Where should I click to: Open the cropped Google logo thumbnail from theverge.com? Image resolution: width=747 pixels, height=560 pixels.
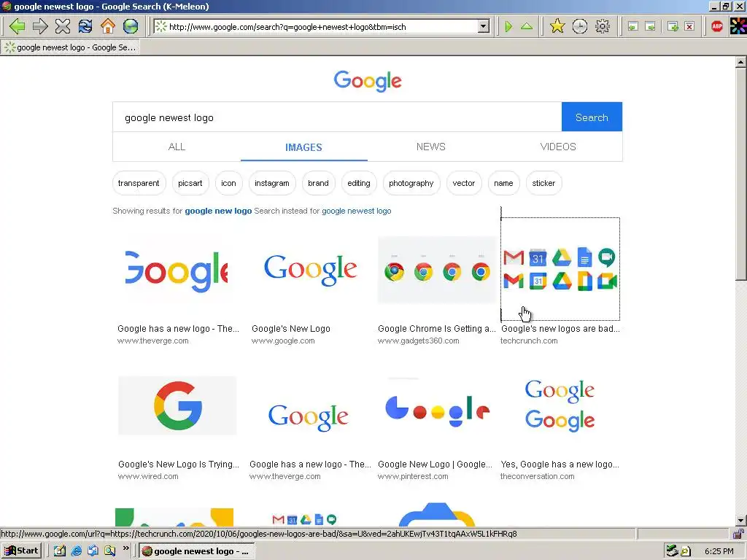[x=177, y=270]
